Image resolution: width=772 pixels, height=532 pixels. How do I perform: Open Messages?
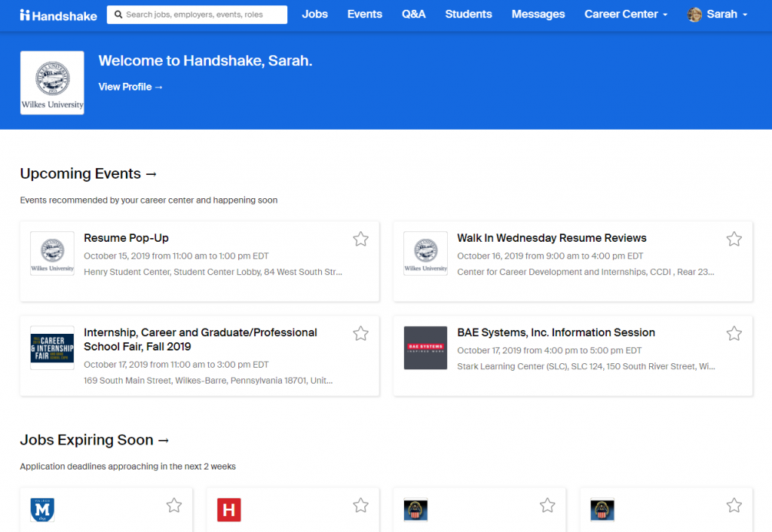point(538,14)
